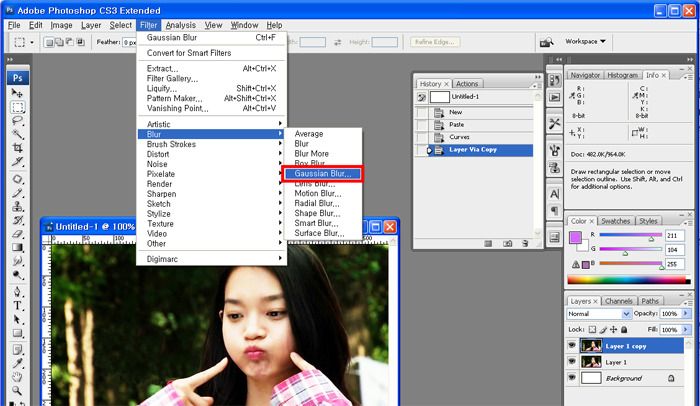Image resolution: width=700 pixels, height=406 pixels.
Task: Choose Liquify... from Filter menu
Action: click(212, 88)
